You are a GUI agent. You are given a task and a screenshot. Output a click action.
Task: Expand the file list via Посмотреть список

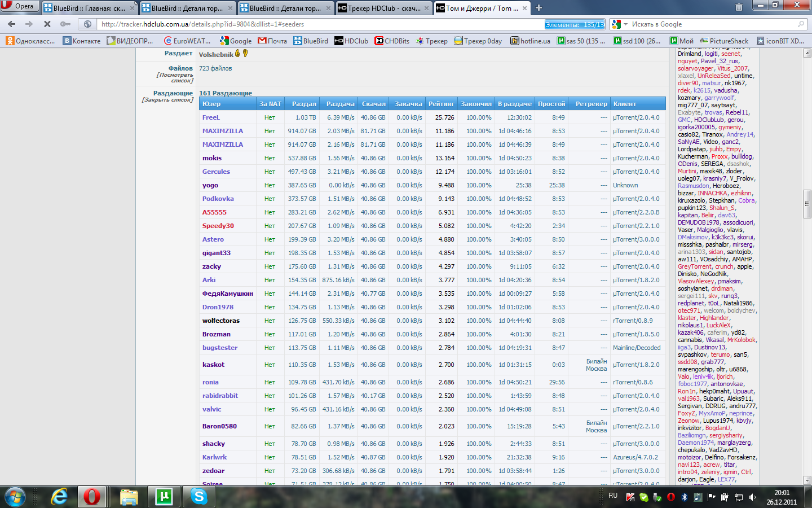point(175,78)
